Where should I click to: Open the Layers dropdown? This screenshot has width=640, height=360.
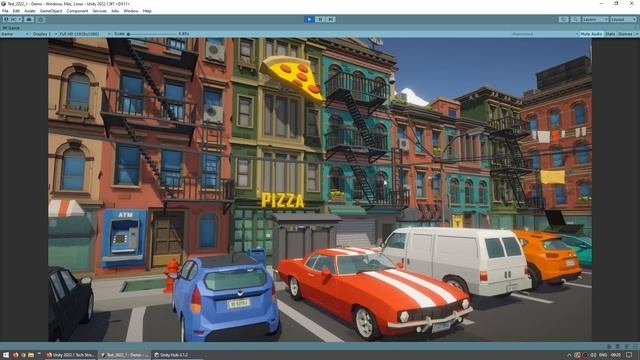tap(595, 19)
